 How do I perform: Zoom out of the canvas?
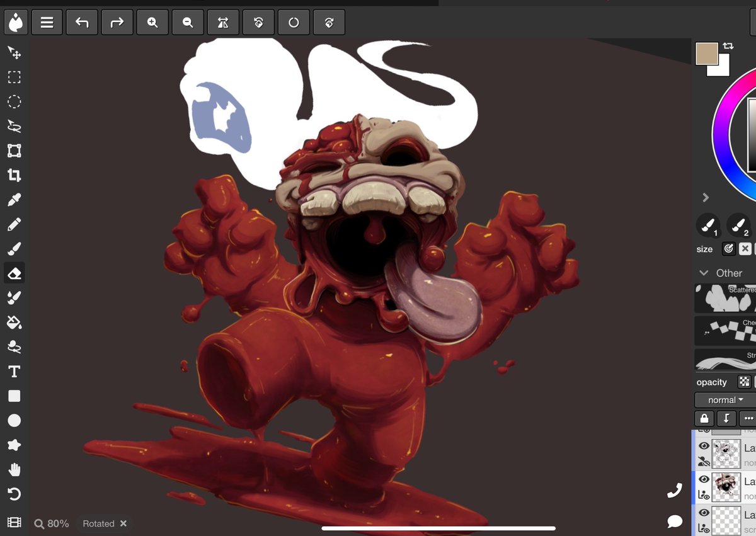[188, 23]
